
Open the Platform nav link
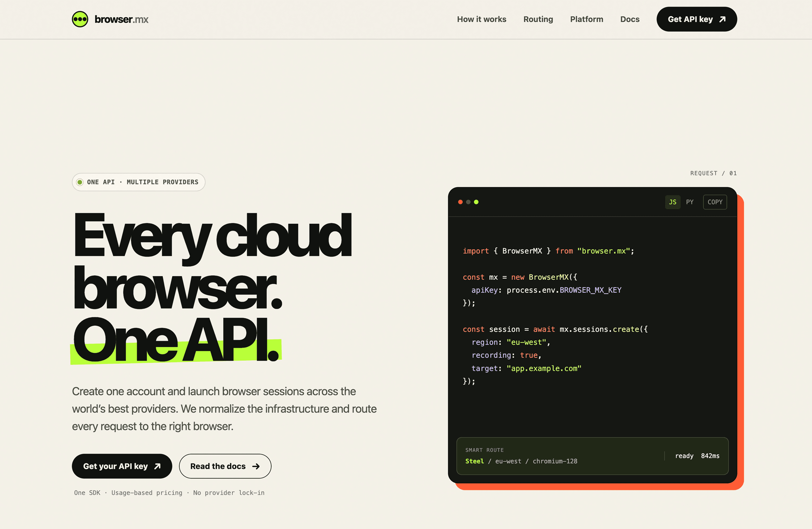point(586,19)
